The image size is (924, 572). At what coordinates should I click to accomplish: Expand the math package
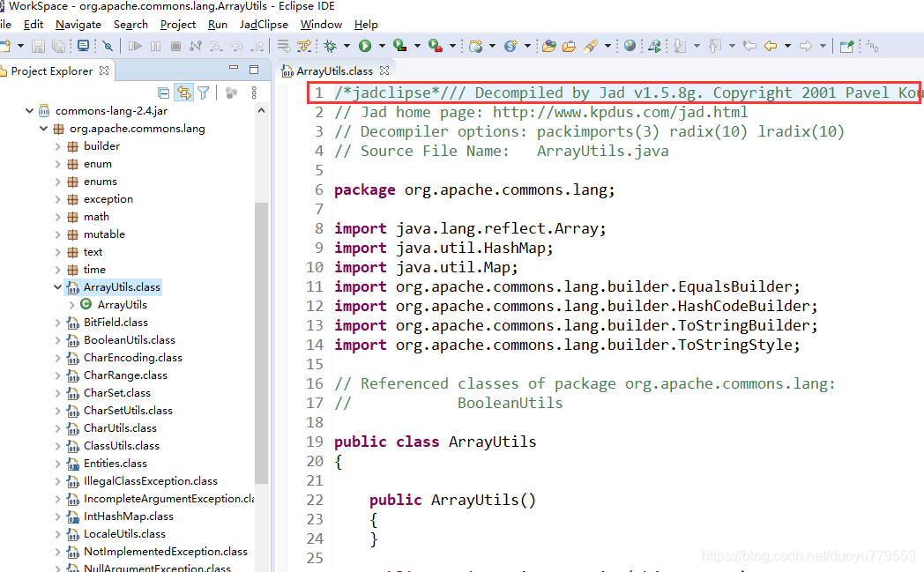coord(58,217)
